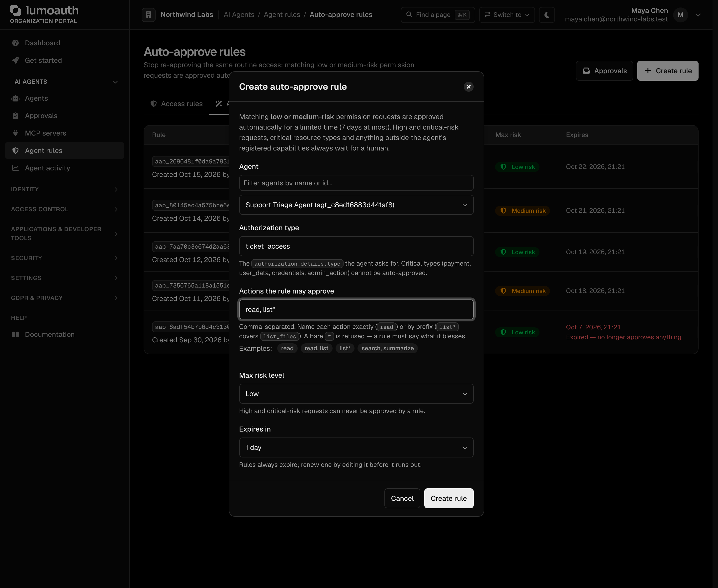The height and width of the screenshot is (588, 718).
Task: Click the Northwind Labs building icon
Action: tap(148, 14)
